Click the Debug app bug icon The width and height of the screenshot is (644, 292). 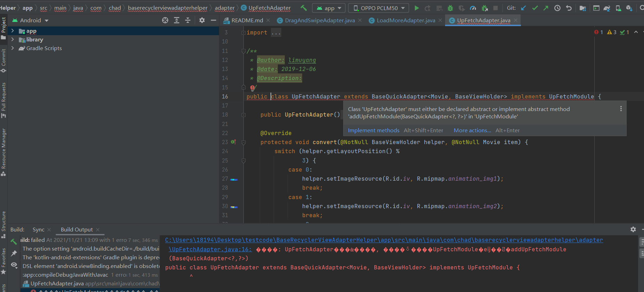coord(450,8)
